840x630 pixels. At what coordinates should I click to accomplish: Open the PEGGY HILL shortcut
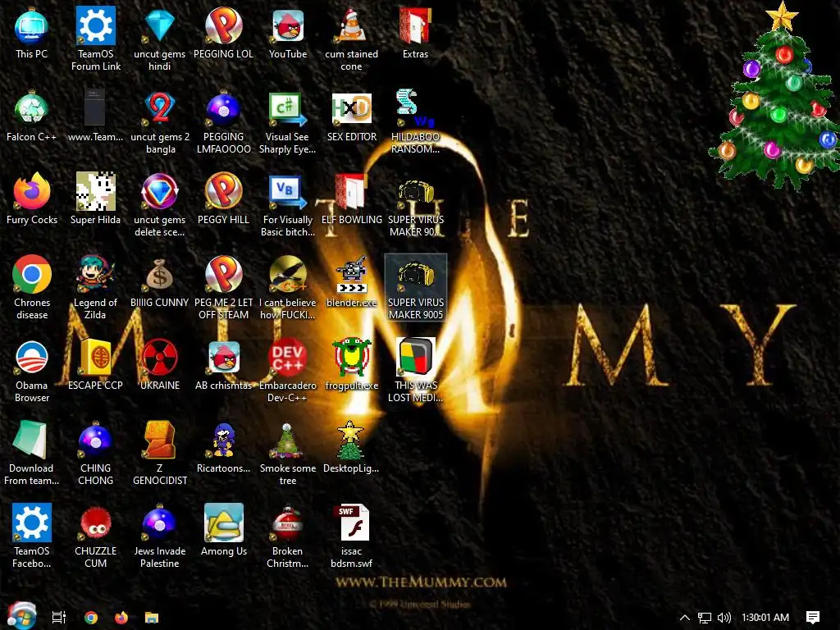(x=223, y=199)
